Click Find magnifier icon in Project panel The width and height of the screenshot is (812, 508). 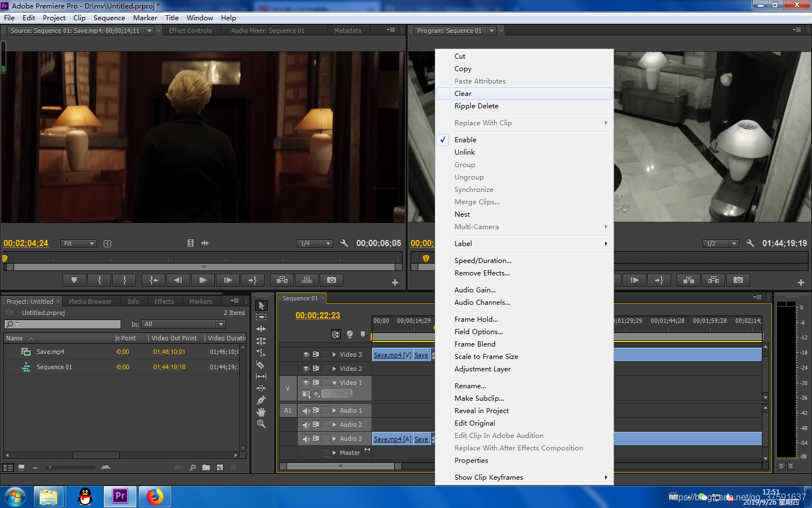(193, 467)
